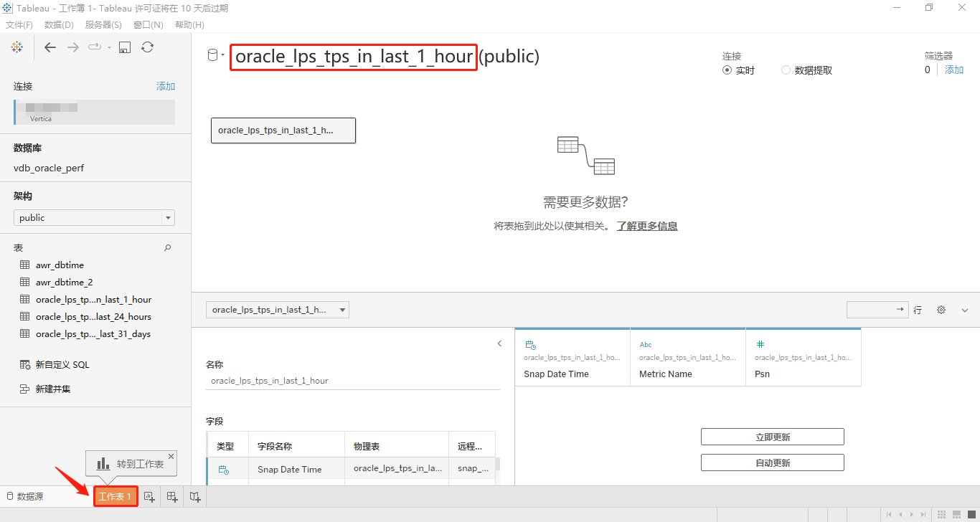Click the Metric Name column header
This screenshot has height=522, width=980.
click(x=688, y=357)
